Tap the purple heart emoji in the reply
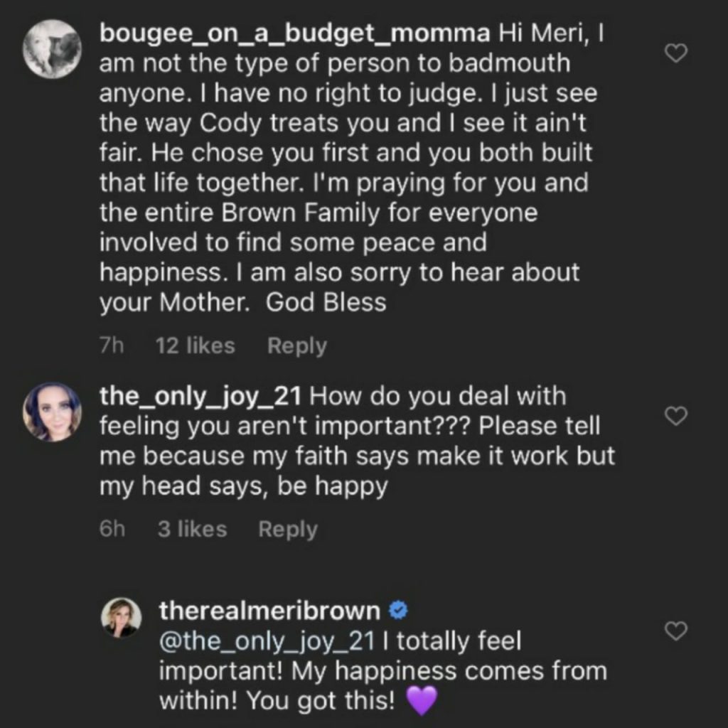This screenshot has width=728, height=728. coord(421,702)
